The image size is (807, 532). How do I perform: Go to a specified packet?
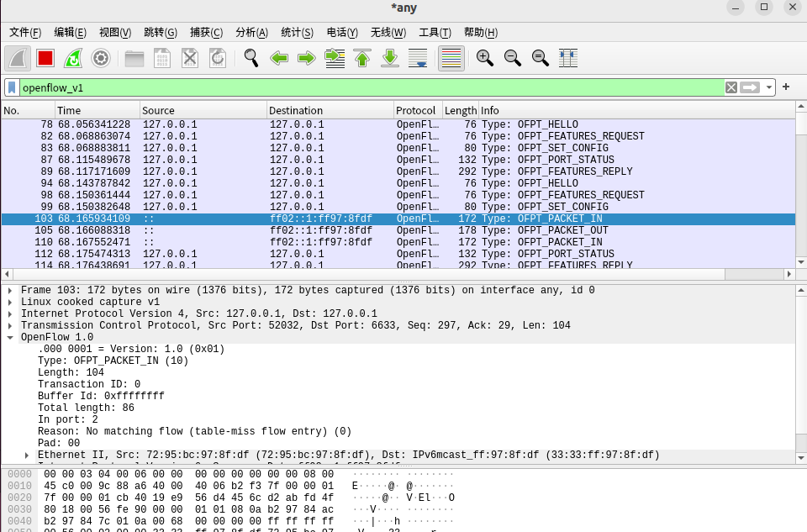pyautogui.click(x=335, y=58)
